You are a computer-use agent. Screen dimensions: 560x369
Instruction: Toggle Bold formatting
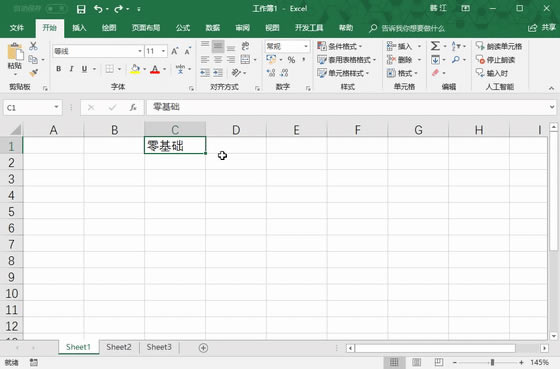coord(59,69)
